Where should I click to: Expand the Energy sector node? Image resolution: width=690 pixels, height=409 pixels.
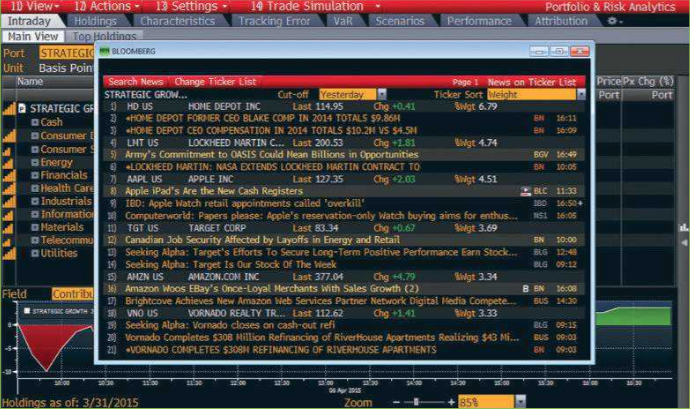click(x=35, y=162)
